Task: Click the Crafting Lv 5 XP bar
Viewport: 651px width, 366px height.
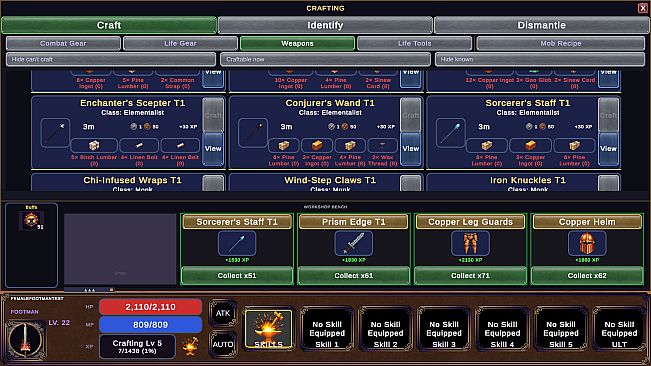Action: pyautogui.click(x=137, y=346)
